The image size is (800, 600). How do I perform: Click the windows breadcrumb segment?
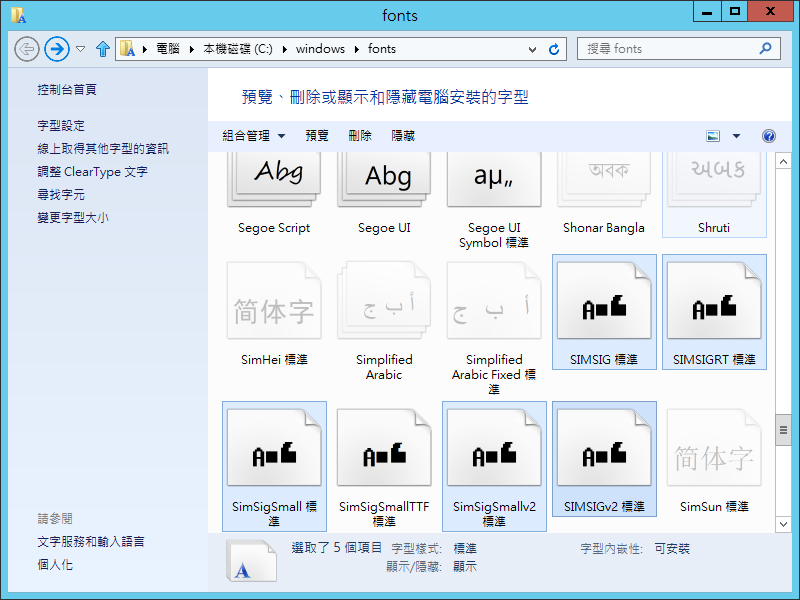320,49
